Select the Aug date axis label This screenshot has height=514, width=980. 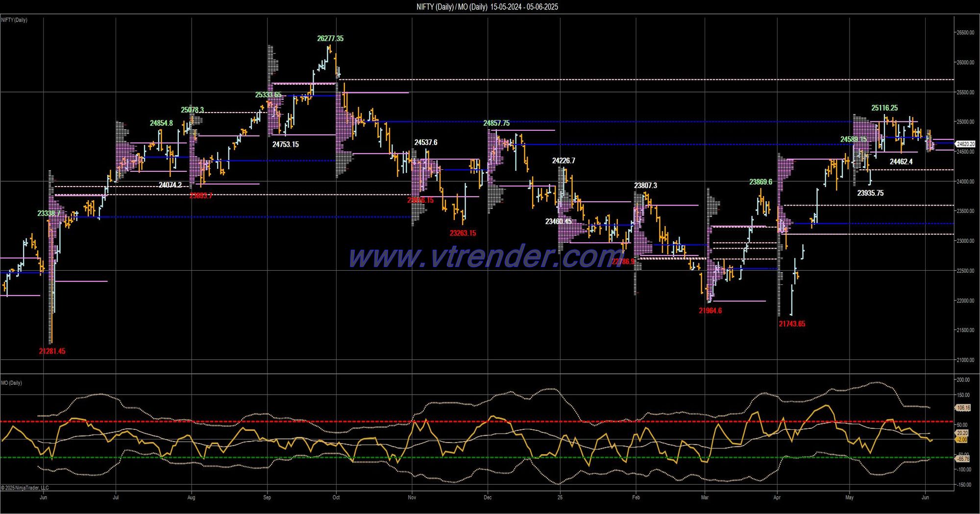pos(191,498)
